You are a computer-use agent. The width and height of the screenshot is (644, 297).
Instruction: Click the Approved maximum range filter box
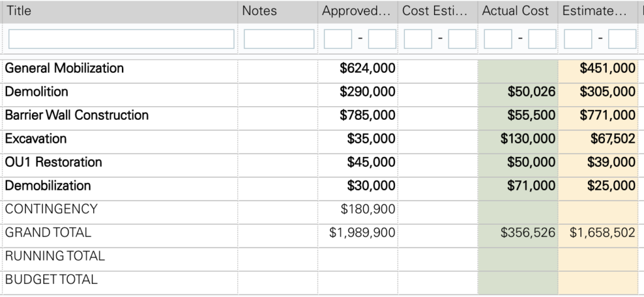point(382,40)
